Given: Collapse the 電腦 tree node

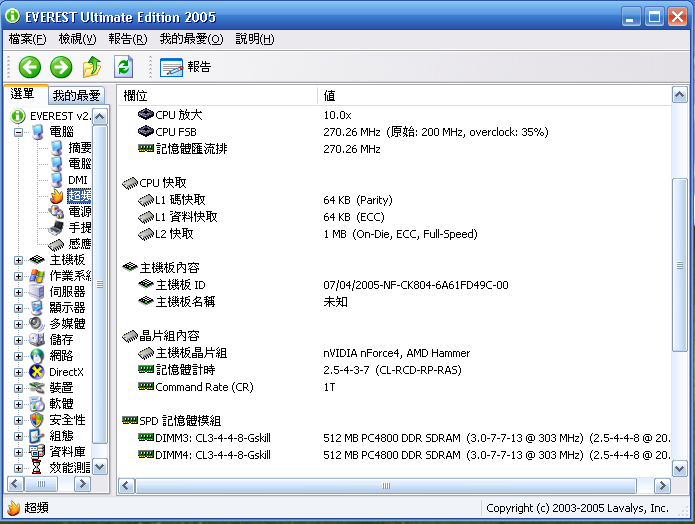Looking at the screenshot, I should pyautogui.click(x=18, y=132).
